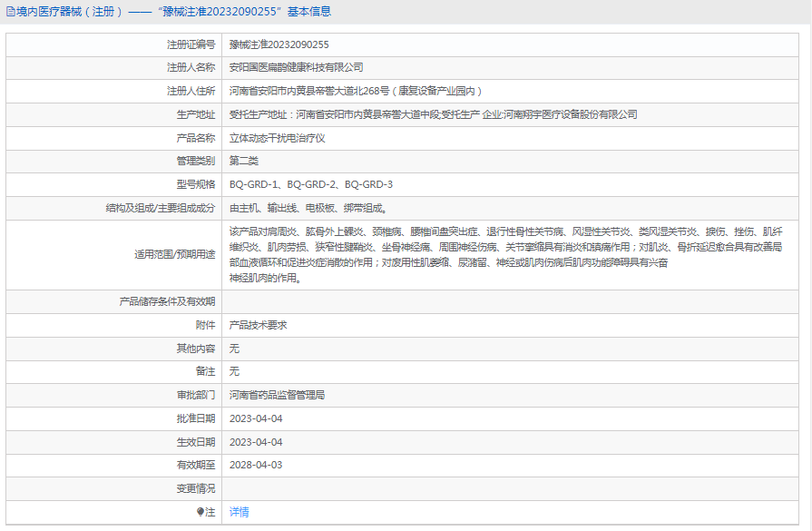Select registration number 豫械注准20232090255 in table

(279, 44)
